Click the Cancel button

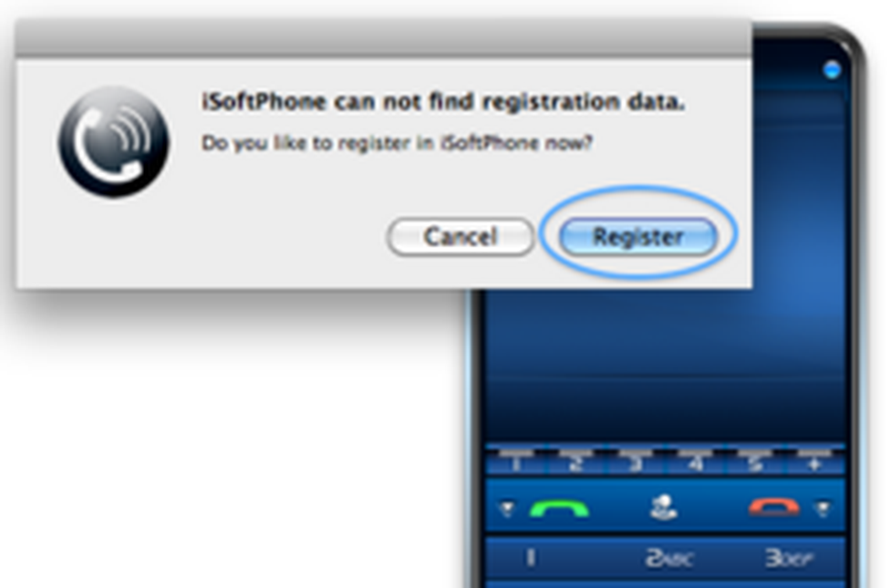[x=461, y=236]
